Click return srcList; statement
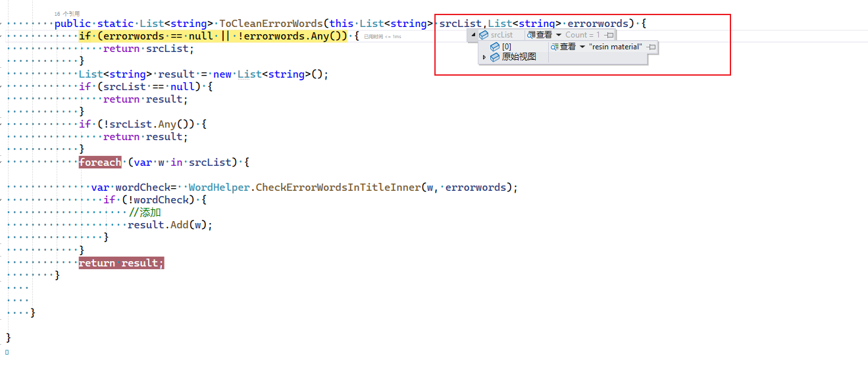The image size is (868, 377). point(149,49)
